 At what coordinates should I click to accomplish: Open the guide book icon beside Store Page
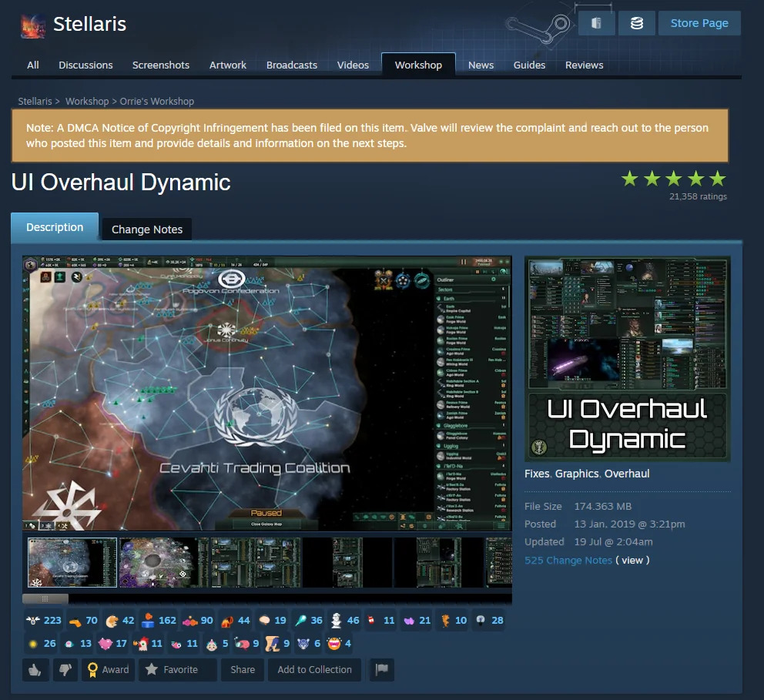click(x=596, y=23)
